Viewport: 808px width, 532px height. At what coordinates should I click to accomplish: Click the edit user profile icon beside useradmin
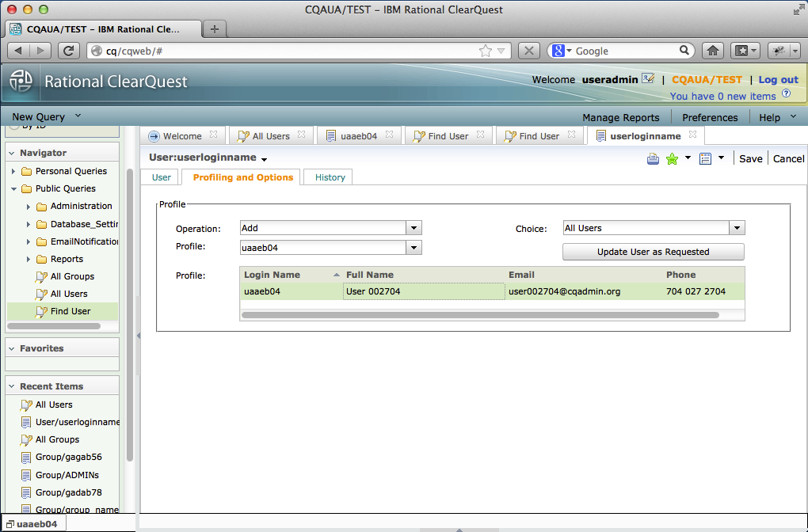pyautogui.click(x=648, y=78)
